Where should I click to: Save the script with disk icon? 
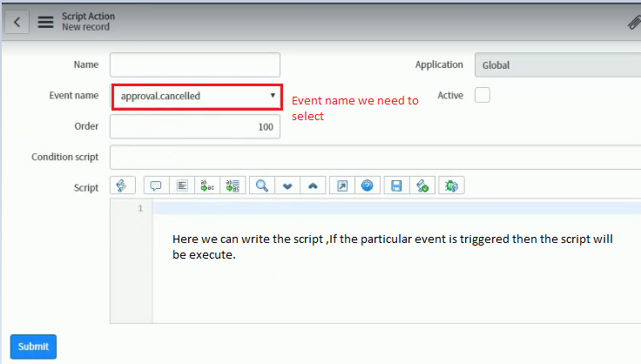point(396,185)
